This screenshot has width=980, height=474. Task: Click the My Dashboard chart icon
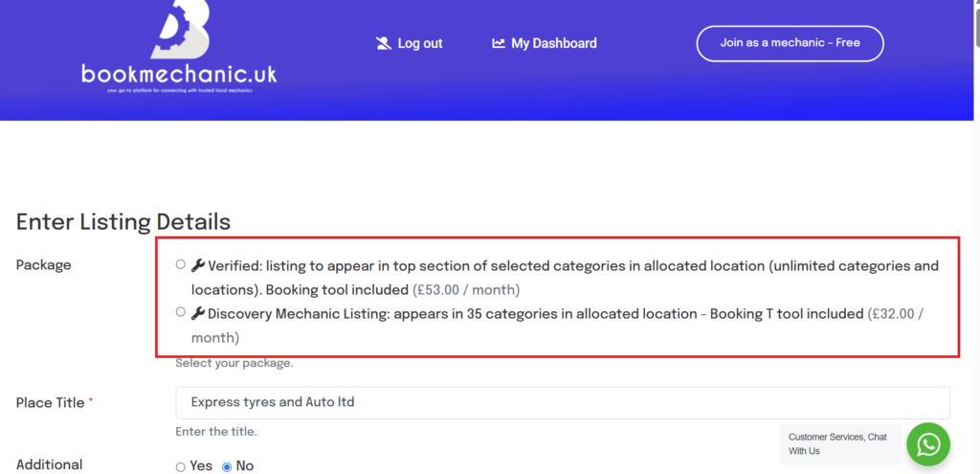pos(499,43)
